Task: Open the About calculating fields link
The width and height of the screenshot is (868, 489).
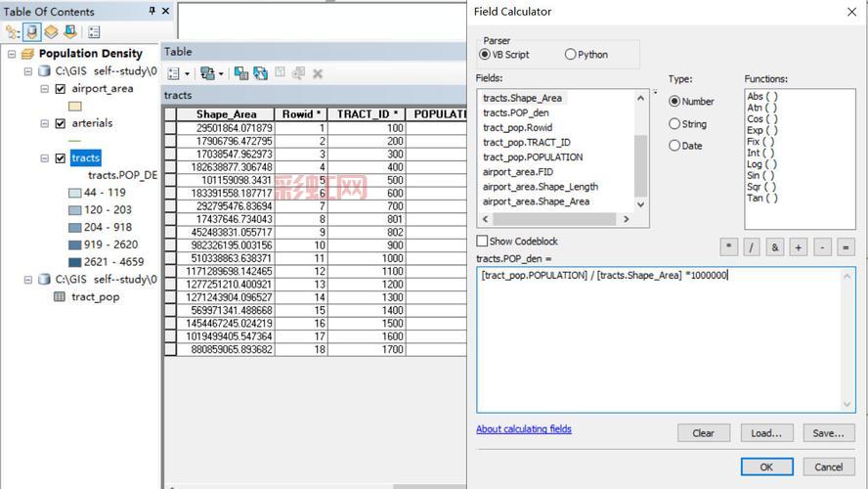Action: 524,429
